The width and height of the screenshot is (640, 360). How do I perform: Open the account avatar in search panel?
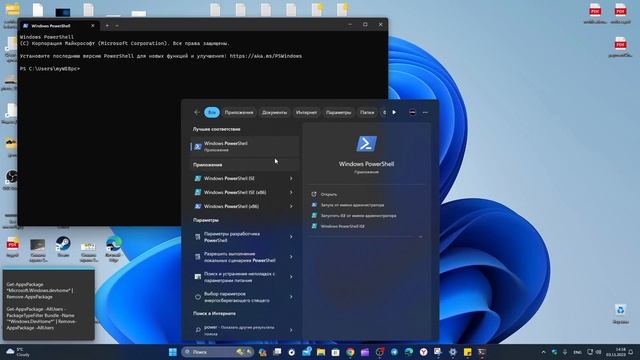(412, 112)
